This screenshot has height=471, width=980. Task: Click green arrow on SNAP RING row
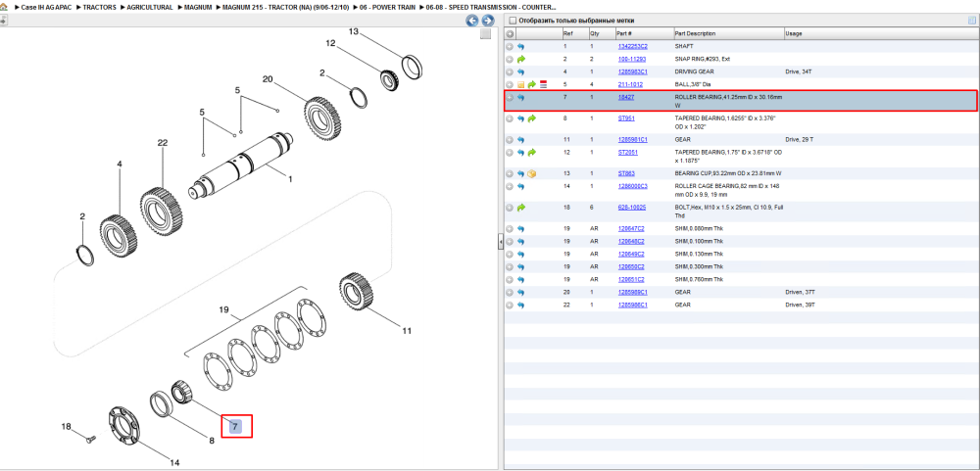coord(521,60)
